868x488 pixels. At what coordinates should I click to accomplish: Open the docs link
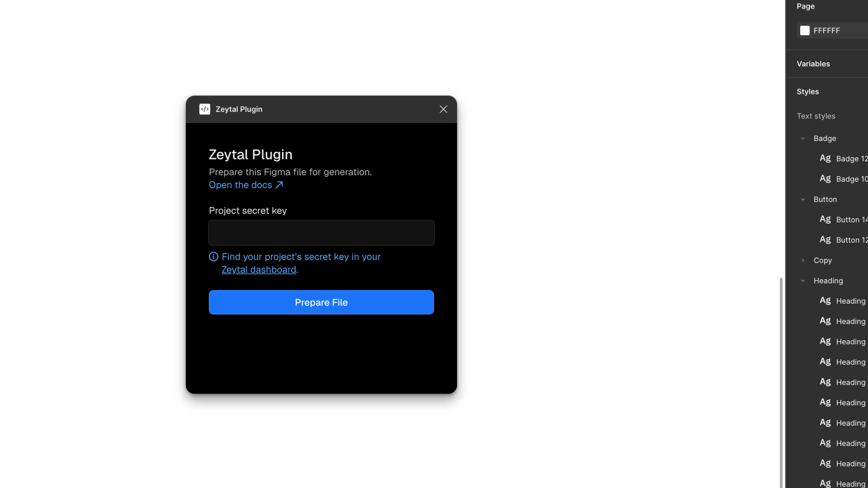241,185
